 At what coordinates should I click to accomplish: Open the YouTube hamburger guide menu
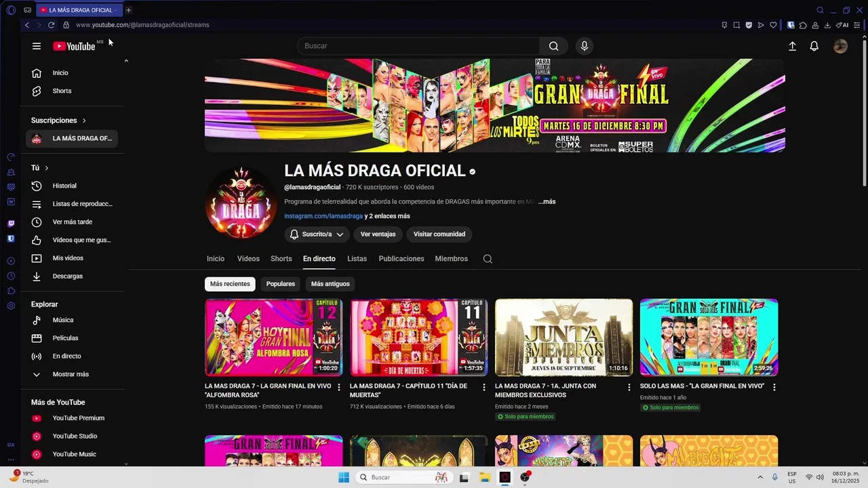pyautogui.click(x=37, y=46)
